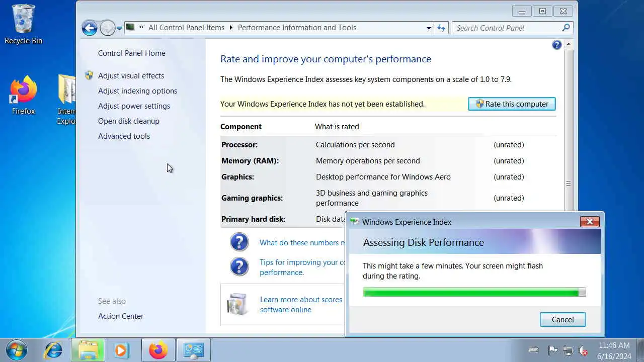
Task: Click question icon beside What do these numbers
Action: 239,242
